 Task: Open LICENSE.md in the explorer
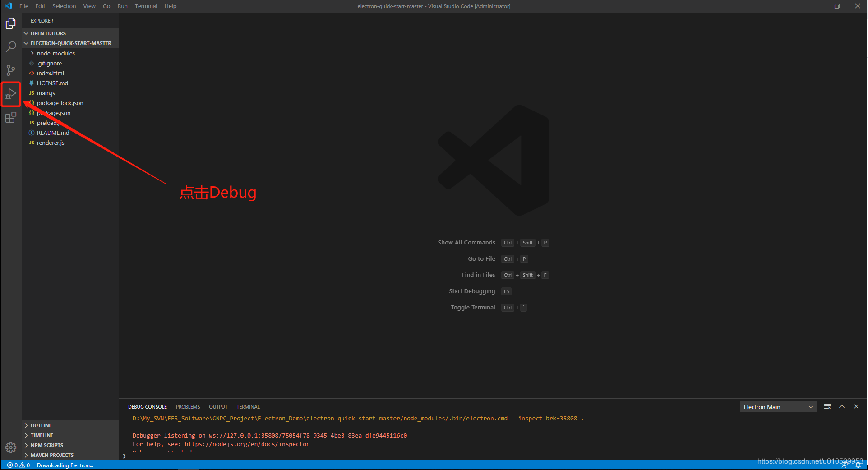tap(70, 83)
